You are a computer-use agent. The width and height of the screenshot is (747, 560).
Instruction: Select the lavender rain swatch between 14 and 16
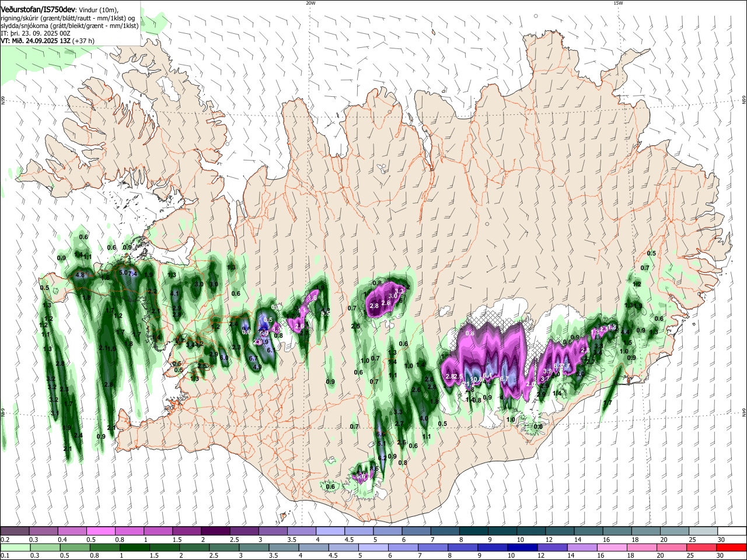tap(581, 547)
